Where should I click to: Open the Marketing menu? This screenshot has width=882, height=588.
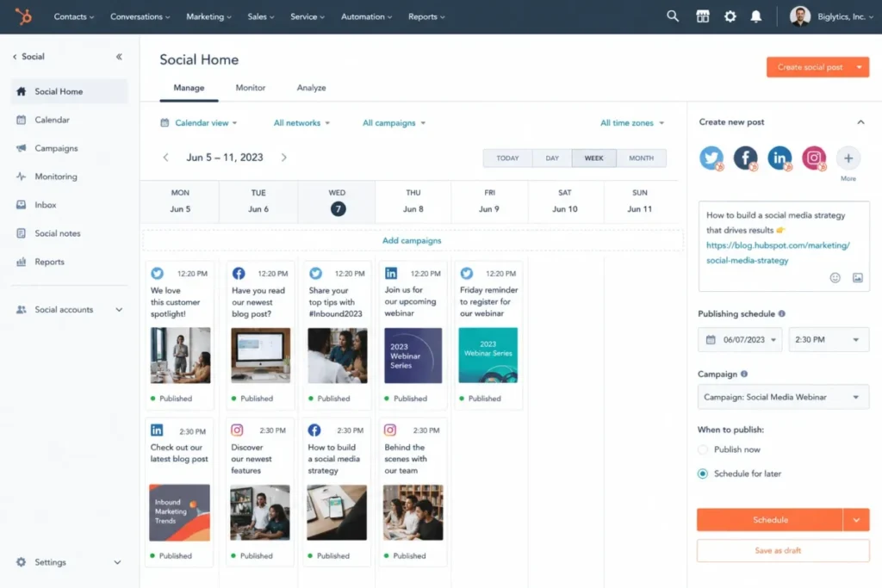pyautogui.click(x=208, y=16)
